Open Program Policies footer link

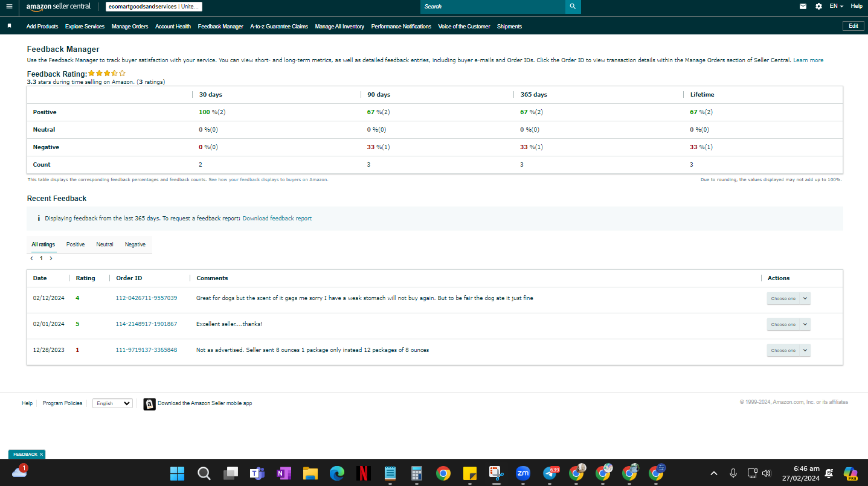click(x=62, y=403)
